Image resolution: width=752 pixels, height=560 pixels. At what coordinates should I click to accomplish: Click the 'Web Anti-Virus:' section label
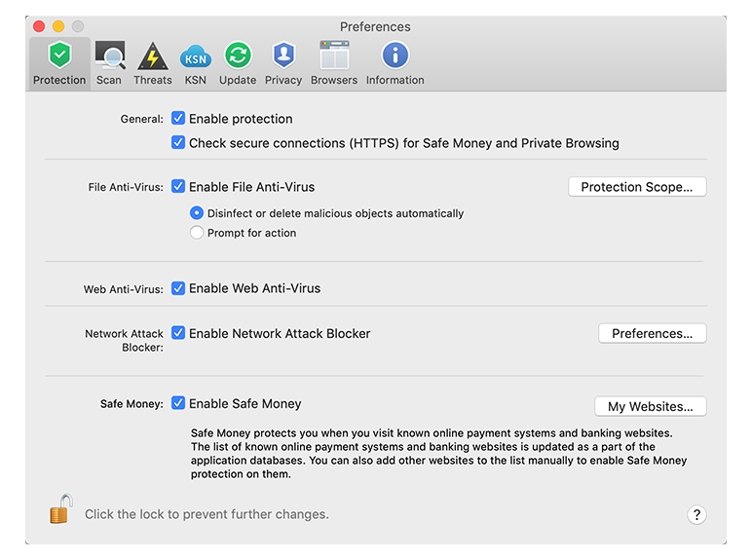124,289
